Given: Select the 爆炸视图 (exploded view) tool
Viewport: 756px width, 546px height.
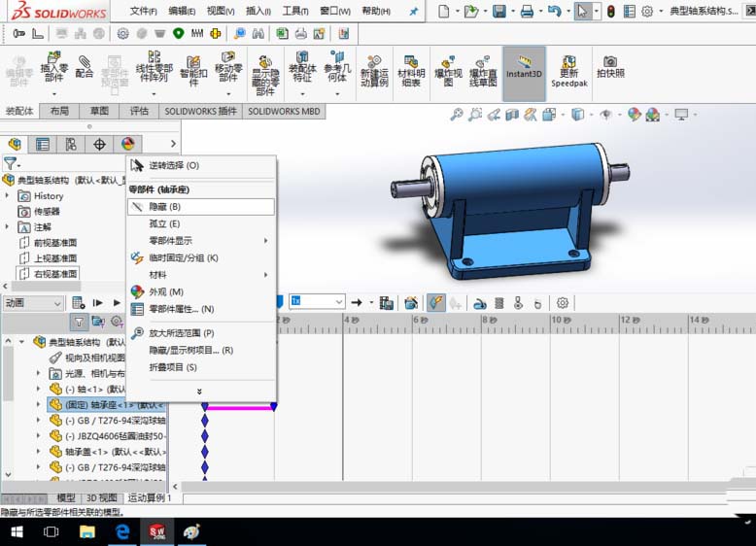Looking at the screenshot, I should 447,69.
